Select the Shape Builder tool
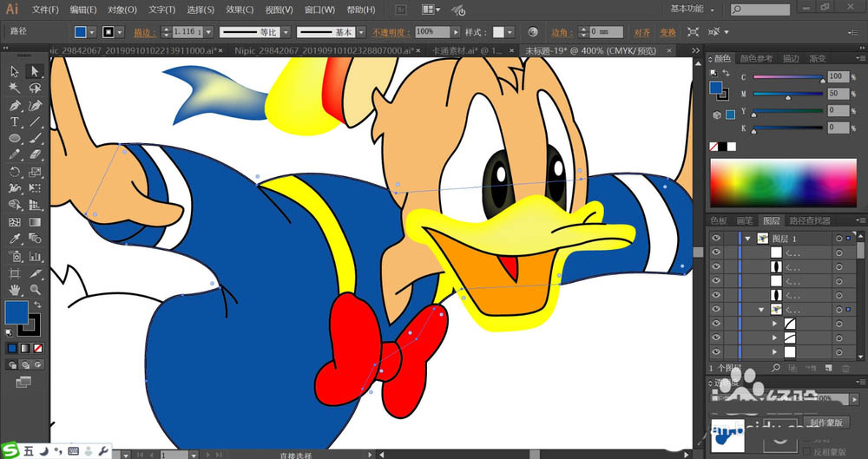868x459 pixels. 15,205
